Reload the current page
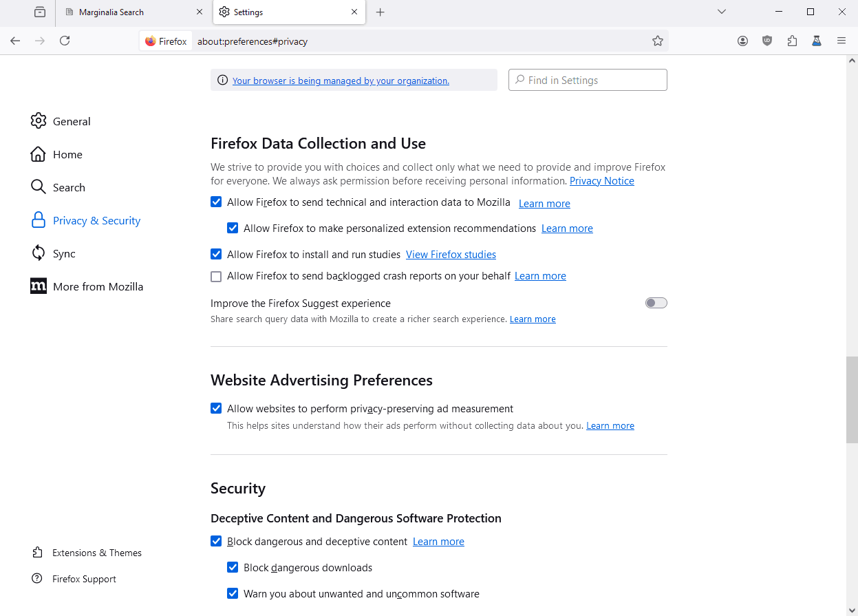The height and width of the screenshot is (616, 858). tap(65, 41)
